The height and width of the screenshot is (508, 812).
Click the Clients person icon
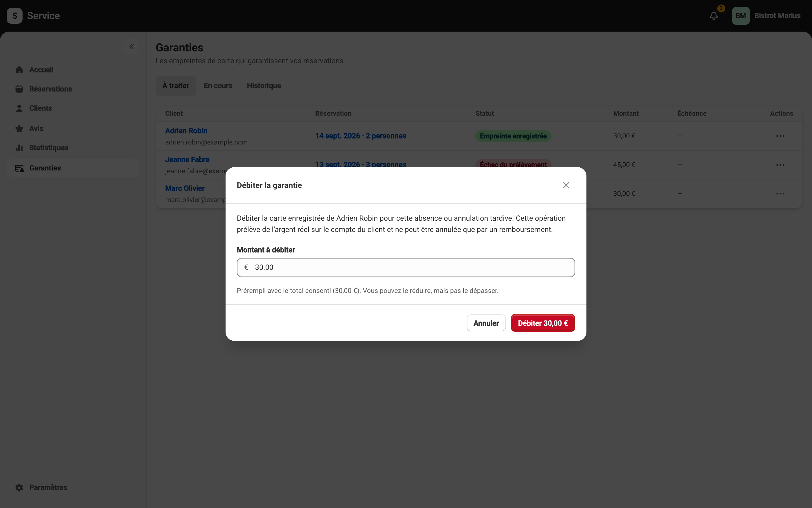click(19, 108)
